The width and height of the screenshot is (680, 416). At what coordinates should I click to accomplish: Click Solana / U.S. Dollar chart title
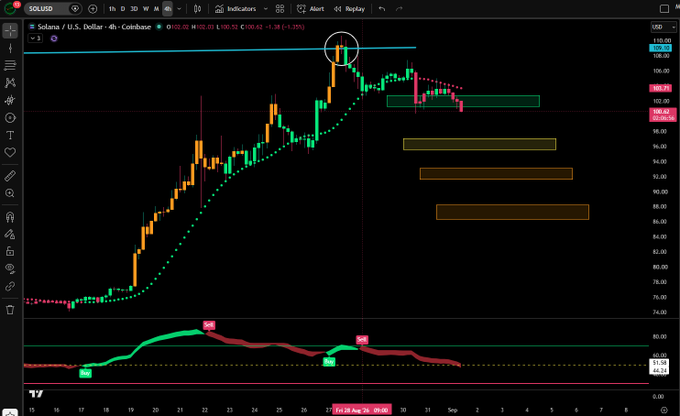point(94,27)
